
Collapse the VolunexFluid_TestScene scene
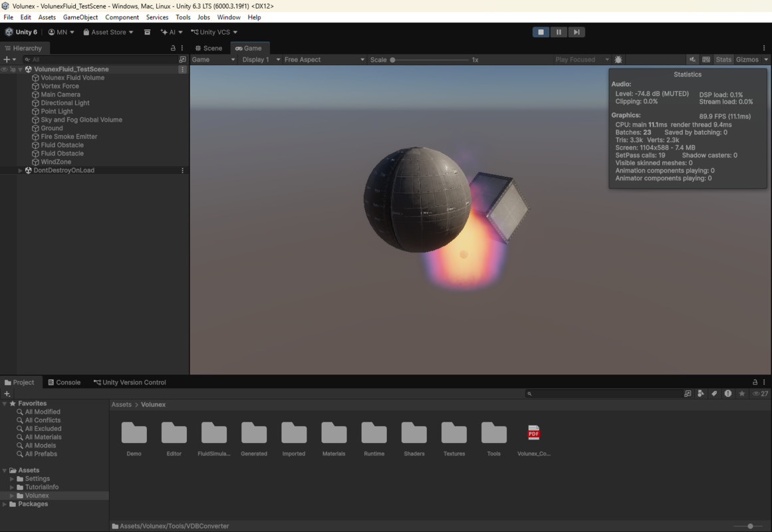[20, 69]
